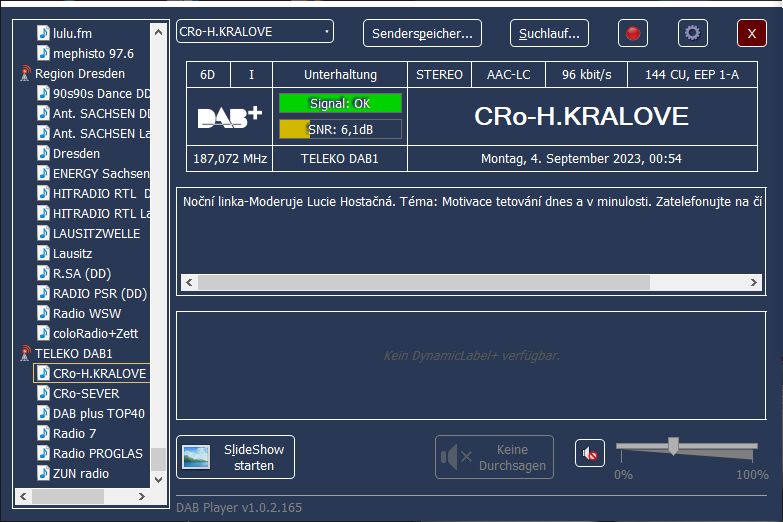Screen dimensions: 783x522
Task: Click the green Signal: OK indicator
Action: point(340,103)
